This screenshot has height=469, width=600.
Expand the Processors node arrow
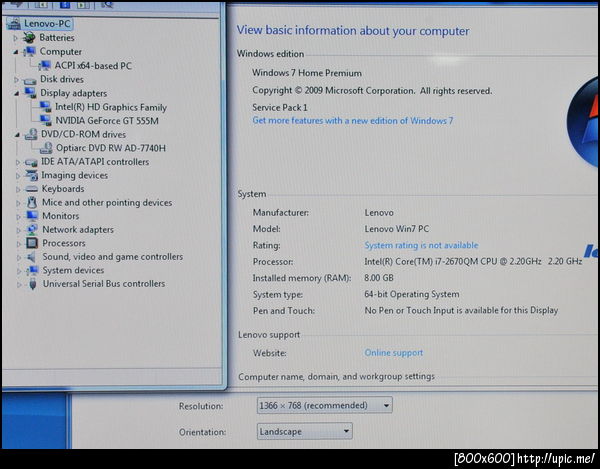[19, 244]
